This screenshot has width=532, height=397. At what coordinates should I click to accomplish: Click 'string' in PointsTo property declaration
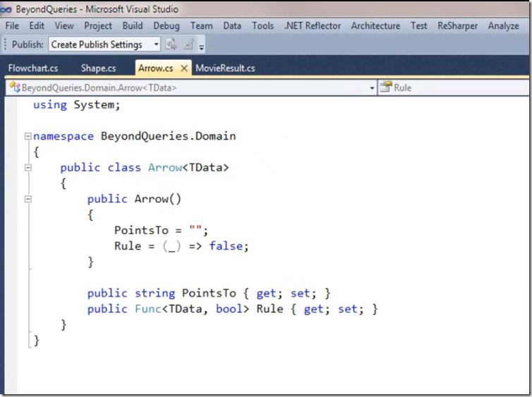pos(155,293)
